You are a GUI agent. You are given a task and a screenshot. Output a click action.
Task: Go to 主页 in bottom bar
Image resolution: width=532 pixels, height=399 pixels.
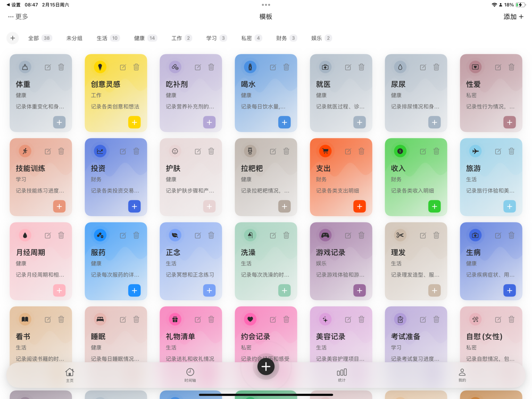70,375
